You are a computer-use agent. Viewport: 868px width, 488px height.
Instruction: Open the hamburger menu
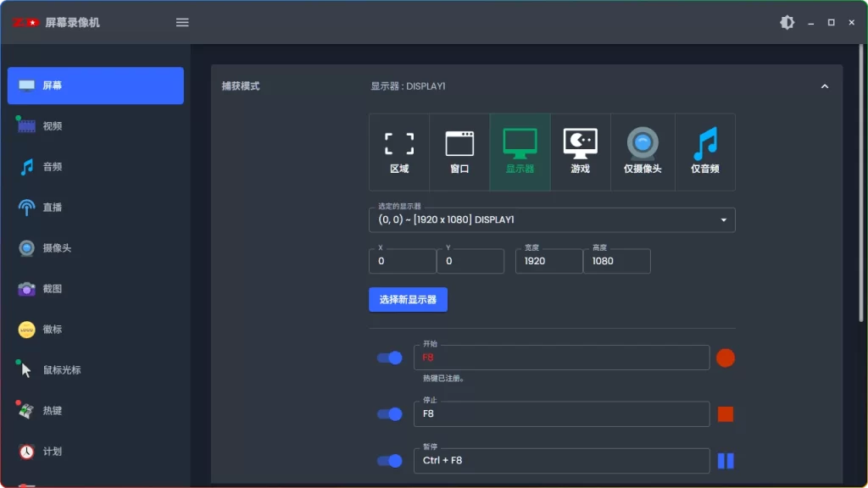181,22
